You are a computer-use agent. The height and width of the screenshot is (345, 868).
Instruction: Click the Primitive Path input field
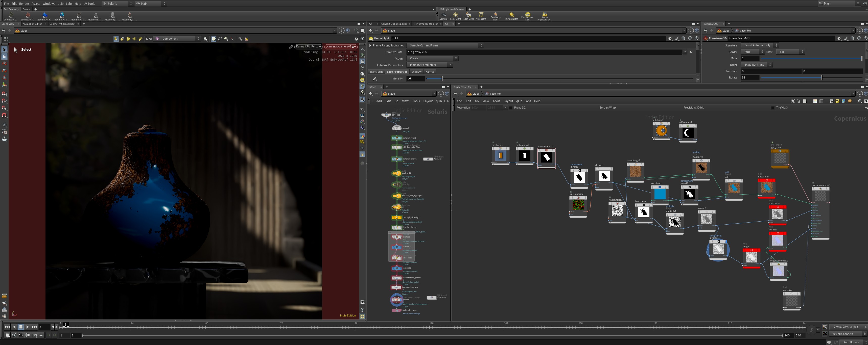click(545, 52)
